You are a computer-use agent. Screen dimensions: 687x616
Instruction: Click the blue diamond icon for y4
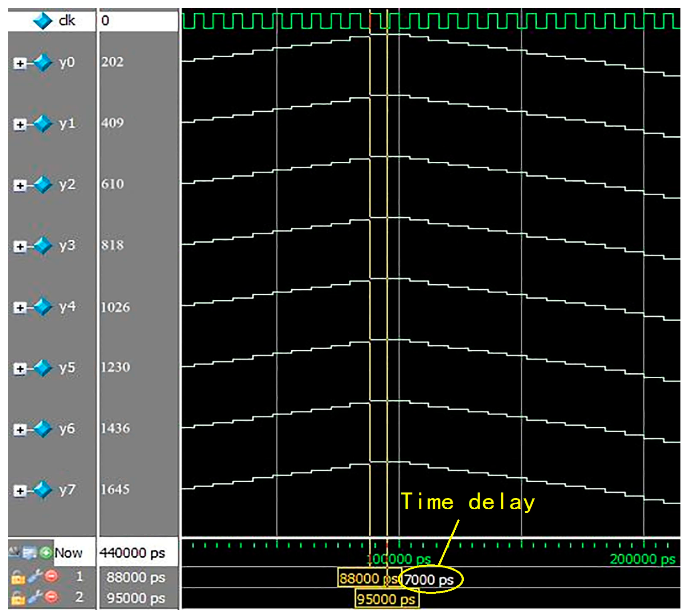tap(42, 307)
